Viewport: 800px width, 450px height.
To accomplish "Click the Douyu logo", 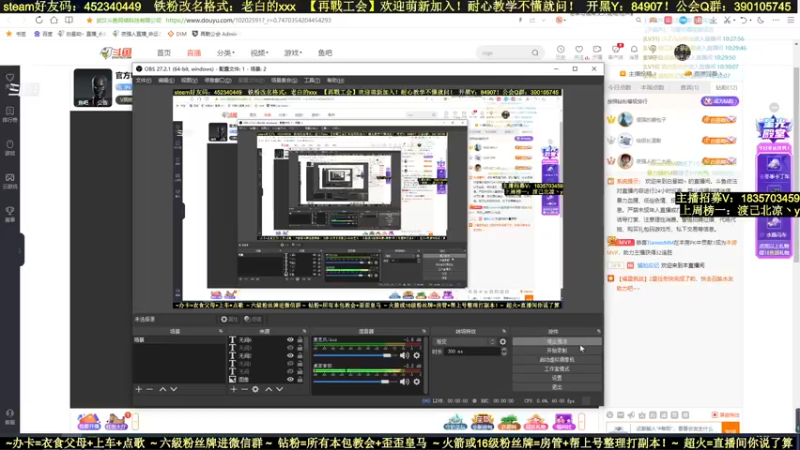I will [116, 53].
